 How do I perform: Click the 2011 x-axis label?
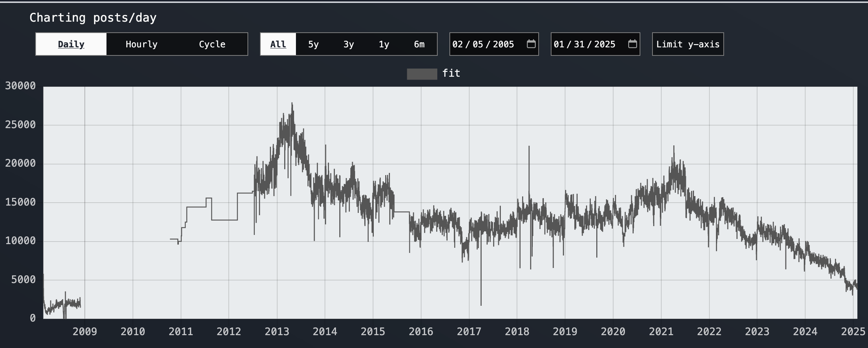point(181,332)
